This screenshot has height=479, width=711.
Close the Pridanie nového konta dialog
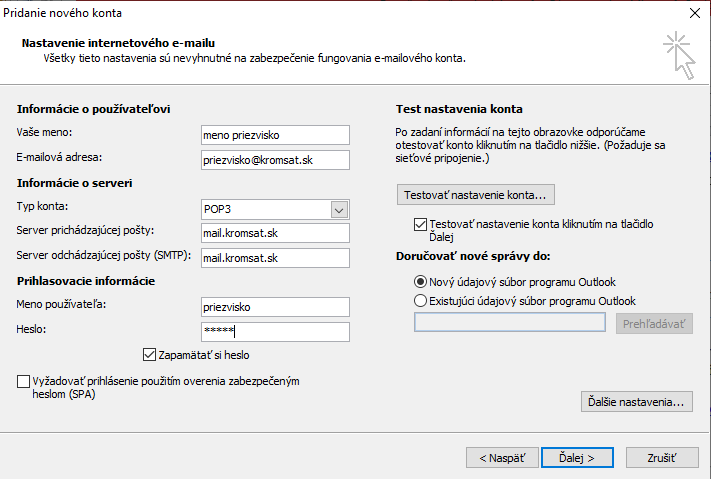pos(695,13)
